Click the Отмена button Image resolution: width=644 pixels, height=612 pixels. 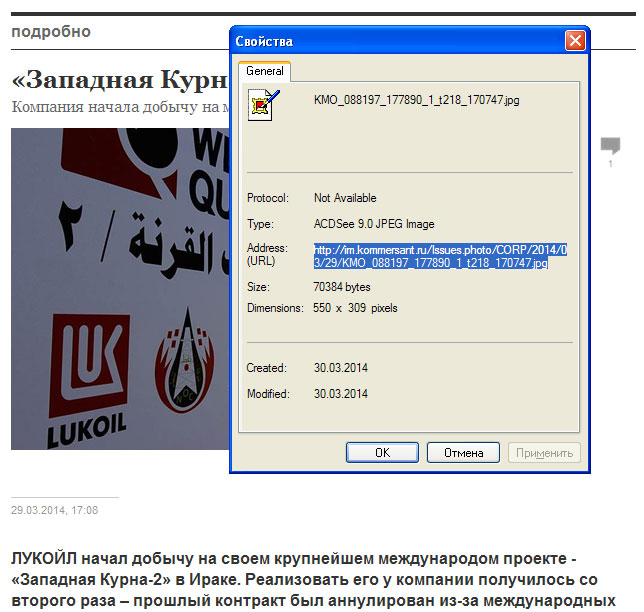(x=463, y=453)
